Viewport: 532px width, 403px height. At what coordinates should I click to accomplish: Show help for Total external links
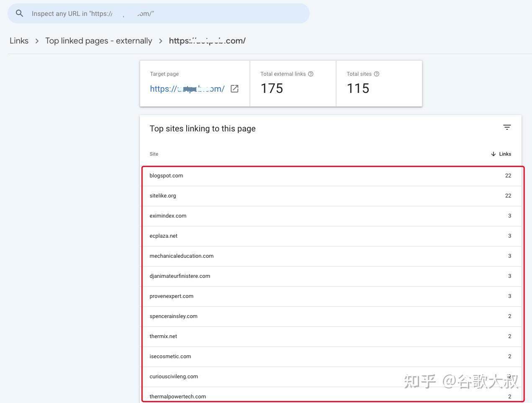(x=311, y=74)
